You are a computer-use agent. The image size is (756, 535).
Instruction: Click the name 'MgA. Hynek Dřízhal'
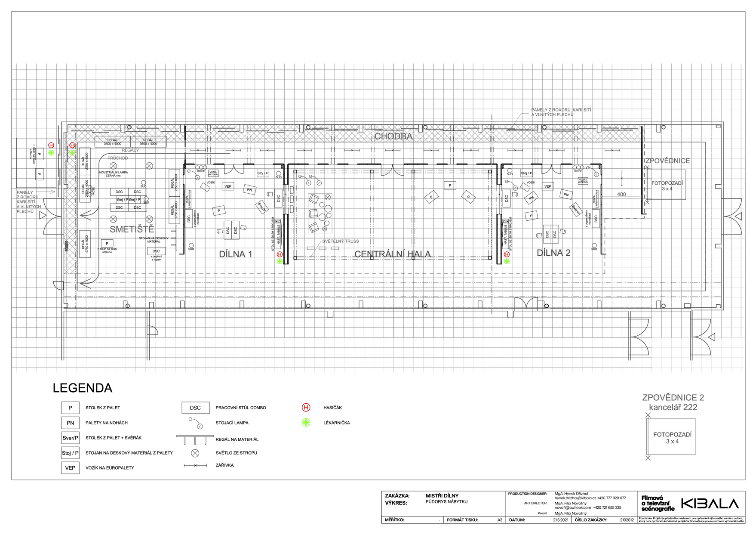tap(571, 494)
